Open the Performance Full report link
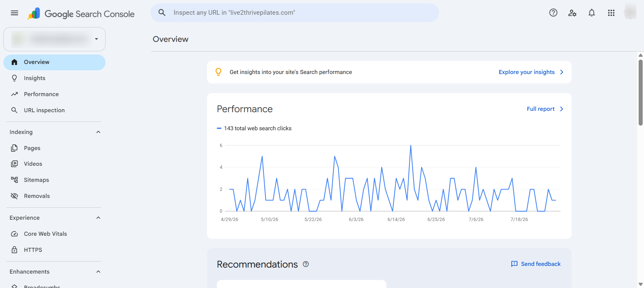 point(540,109)
